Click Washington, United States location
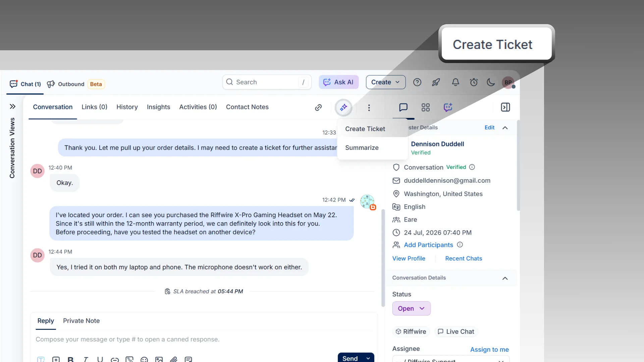This screenshot has height=362, width=644. pos(443,194)
